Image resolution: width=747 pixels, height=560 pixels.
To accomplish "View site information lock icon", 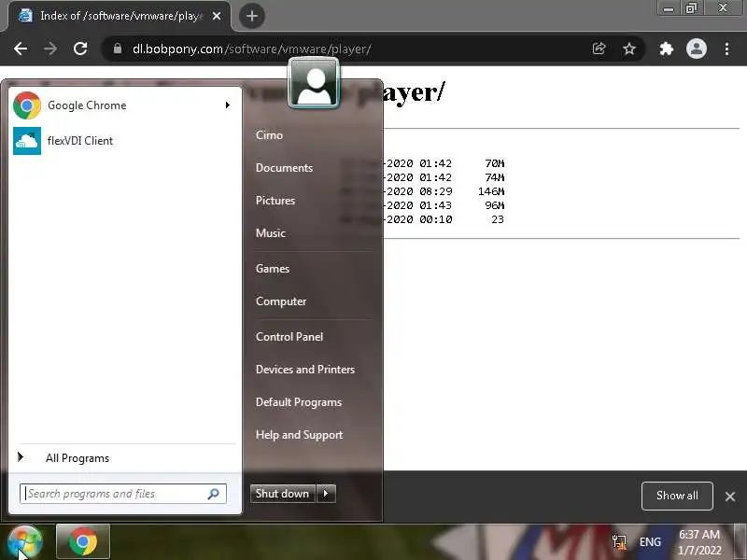I will click(x=118, y=49).
